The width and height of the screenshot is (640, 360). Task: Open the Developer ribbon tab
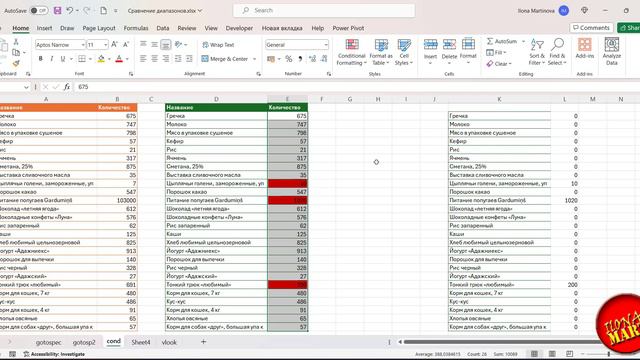coord(239,28)
